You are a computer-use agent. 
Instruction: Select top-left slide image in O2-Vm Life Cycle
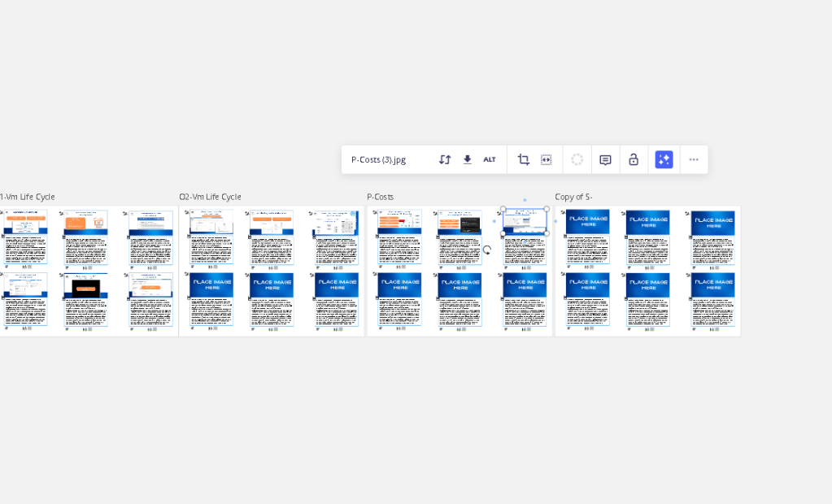click(x=211, y=222)
